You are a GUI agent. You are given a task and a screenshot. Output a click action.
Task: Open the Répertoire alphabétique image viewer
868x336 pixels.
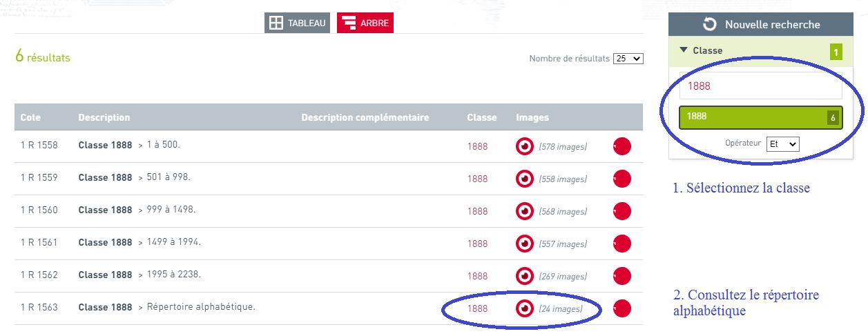(525, 308)
